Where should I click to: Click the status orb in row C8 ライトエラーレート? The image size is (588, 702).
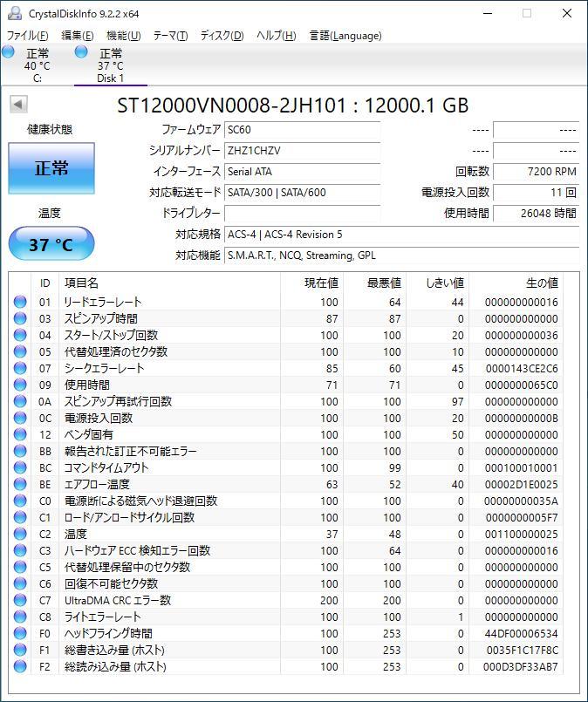pyautogui.click(x=20, y=617)
